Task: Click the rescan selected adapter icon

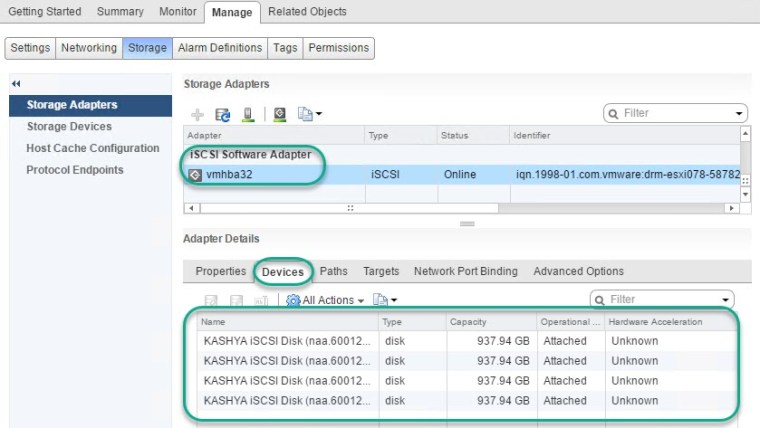Action: tap(280, 114)
